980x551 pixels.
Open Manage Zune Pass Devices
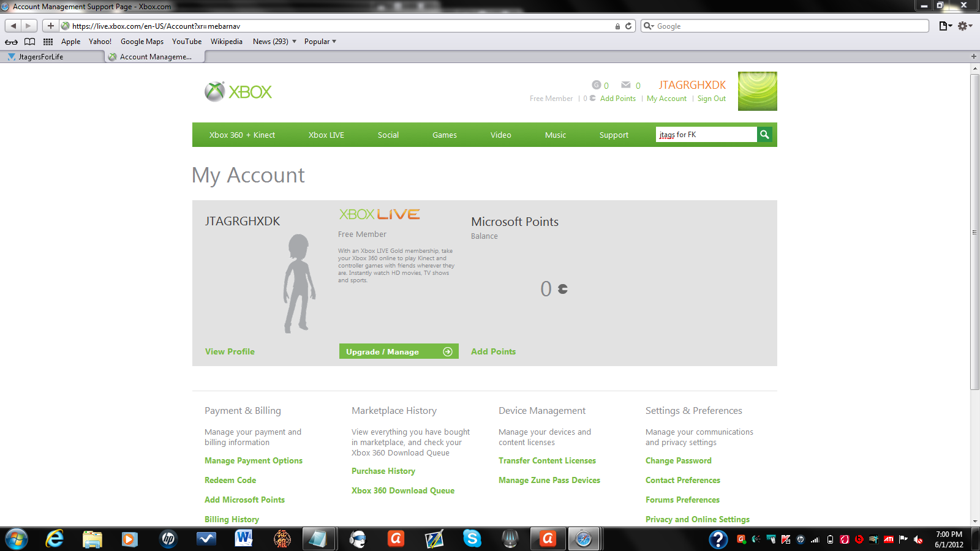pos(549,480)
